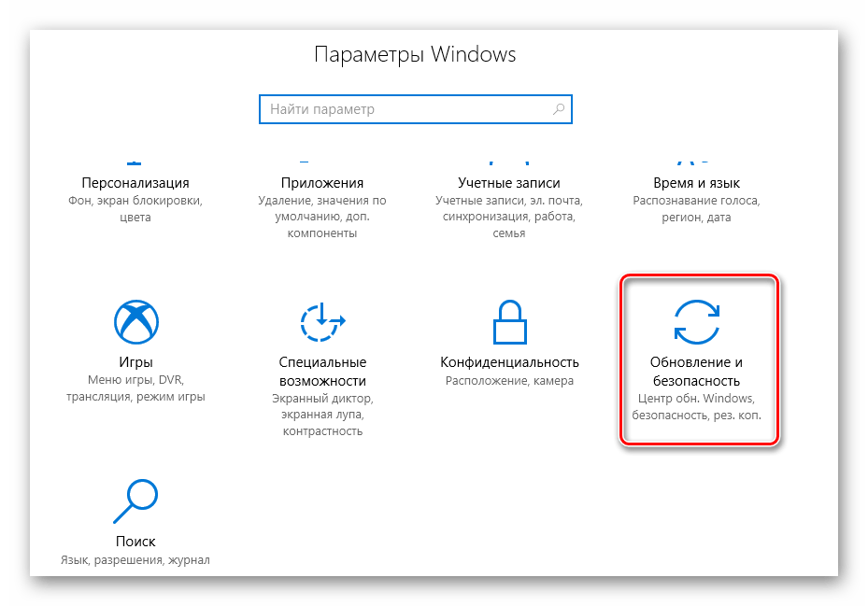Select the Игры title text
The height and width of the screenshot is (606, 868).
point(135,362)
